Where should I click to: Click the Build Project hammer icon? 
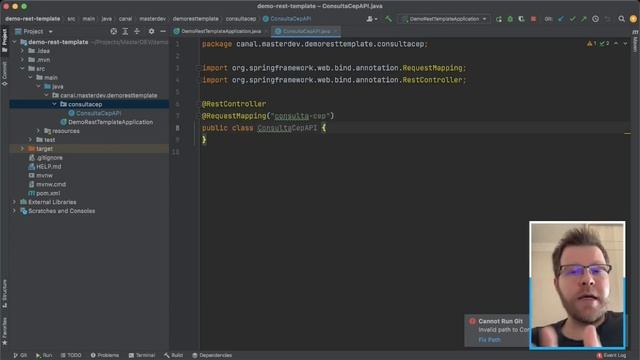(388, 19)
